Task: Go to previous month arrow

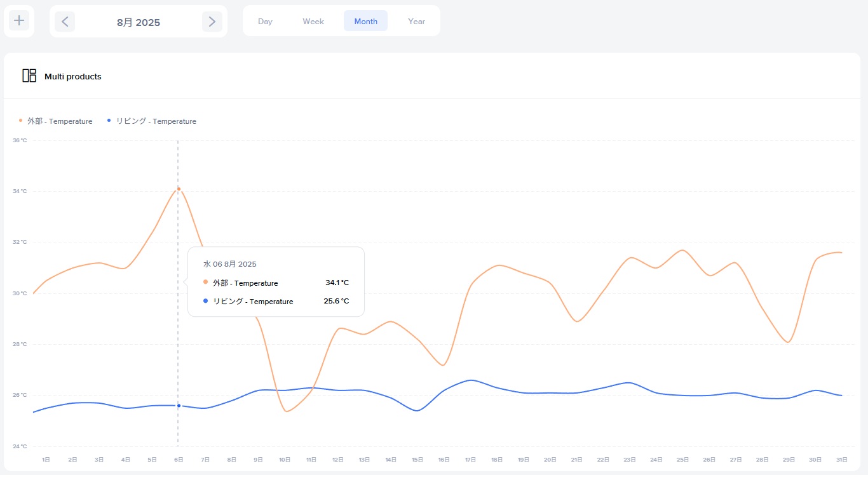Action: (65, 22)
